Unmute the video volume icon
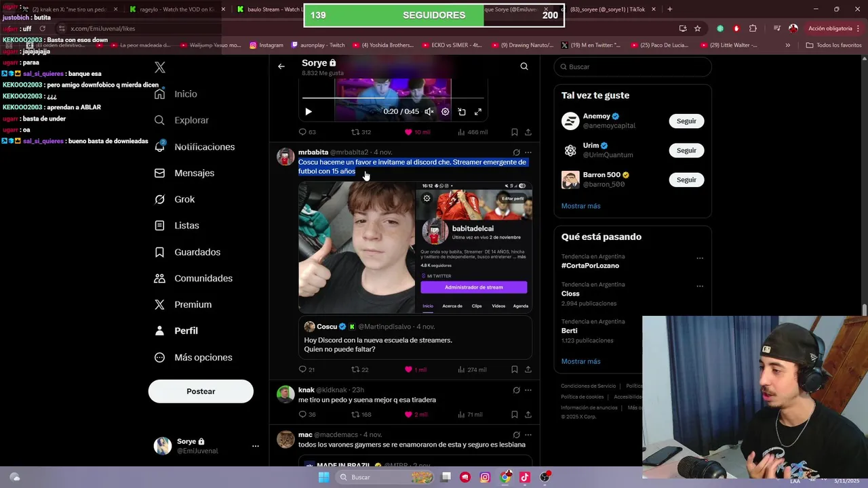This screenshot has height=488, width=868. [x=429, y=112]
